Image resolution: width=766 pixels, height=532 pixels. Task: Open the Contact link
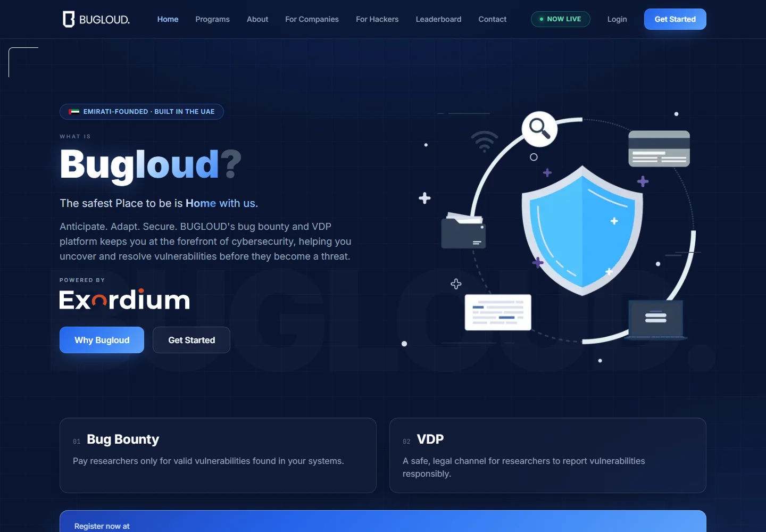pos(492,19)
